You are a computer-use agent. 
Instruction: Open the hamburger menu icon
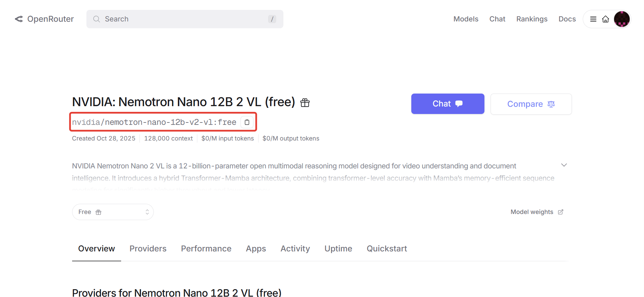coord(593,19)
